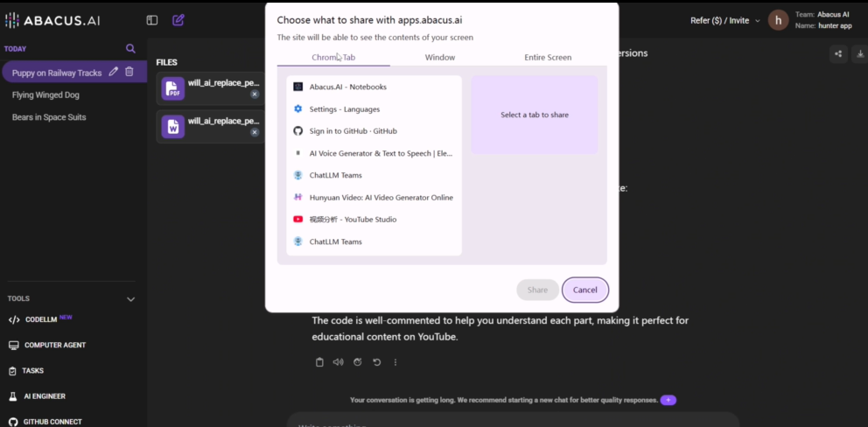868x427 pixels.
Task: Select first ChatLLM Teams tab
Action: 374,175
